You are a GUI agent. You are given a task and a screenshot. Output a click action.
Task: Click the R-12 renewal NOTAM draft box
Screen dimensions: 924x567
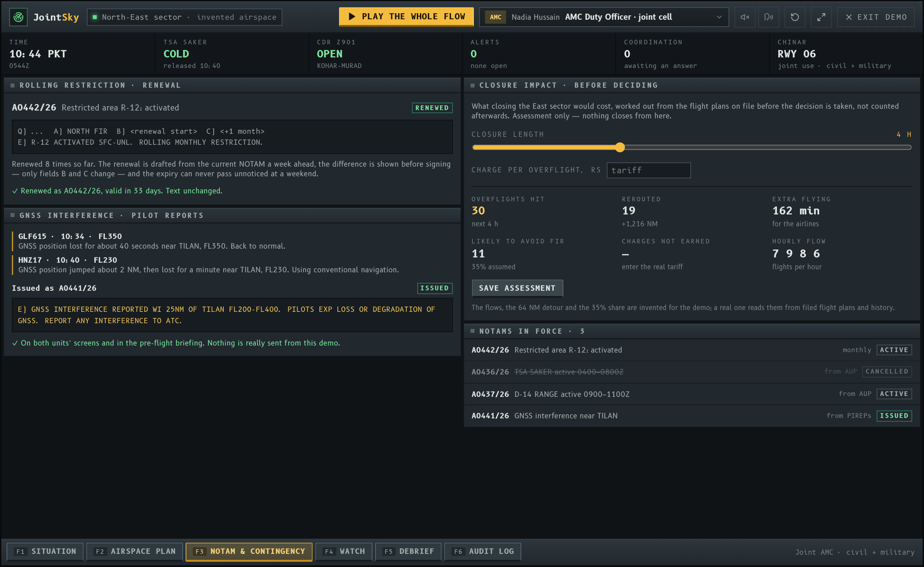(232, 137)
